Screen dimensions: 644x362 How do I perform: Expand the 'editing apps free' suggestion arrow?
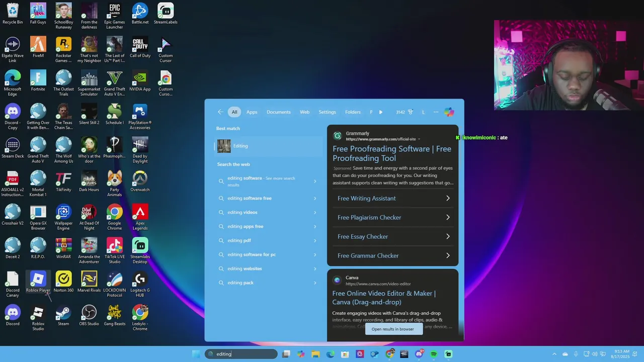point(315,227)
